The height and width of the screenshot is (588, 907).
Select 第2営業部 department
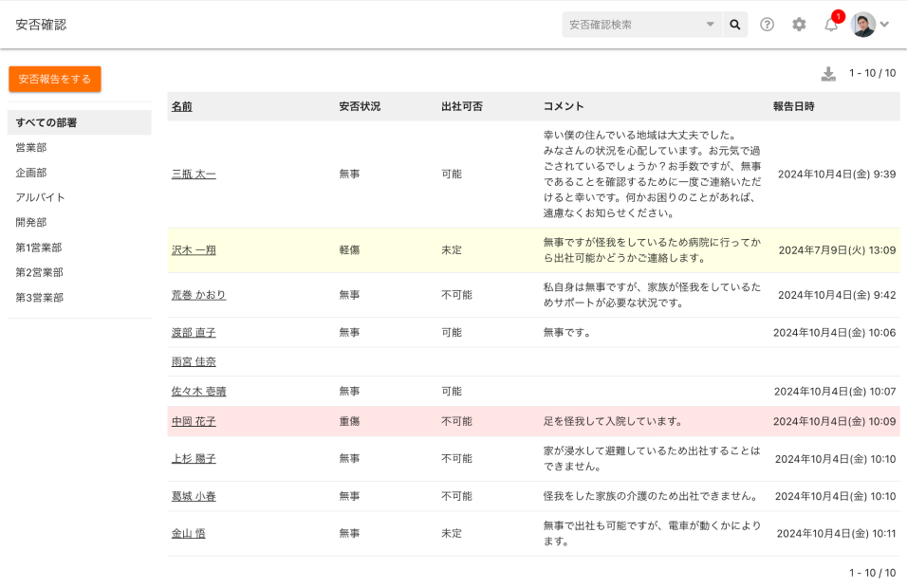click(x=39, y=272)
